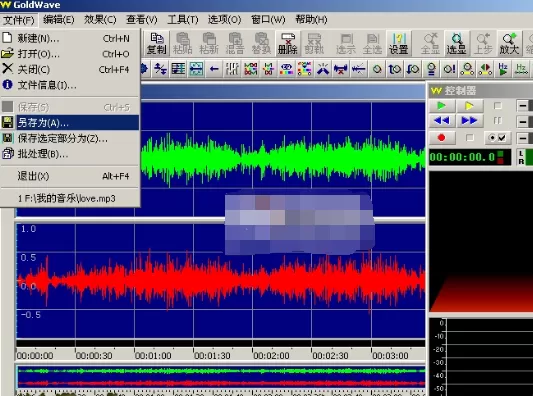The width and height of the screenshot is (533, 396).
Task: Click the stop playback square in controller top row
Action: pyautogui.click(x=497, y=106)
